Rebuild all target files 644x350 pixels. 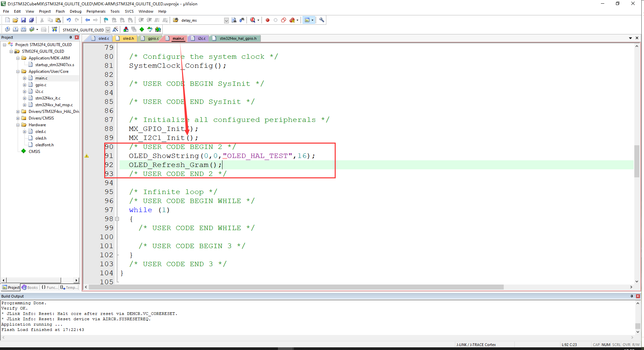tap(23, 29)
